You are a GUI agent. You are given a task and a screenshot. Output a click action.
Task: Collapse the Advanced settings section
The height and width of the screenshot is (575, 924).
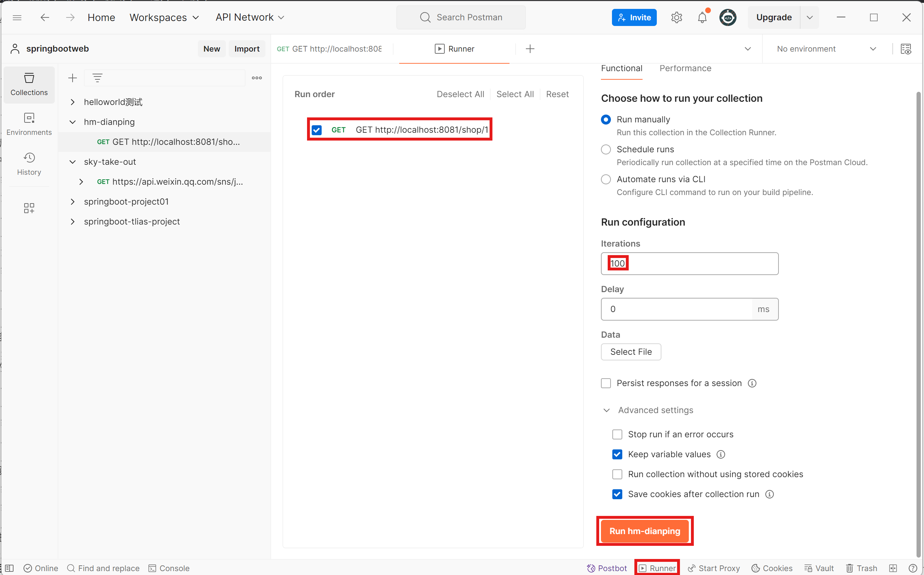click(607, 410)
